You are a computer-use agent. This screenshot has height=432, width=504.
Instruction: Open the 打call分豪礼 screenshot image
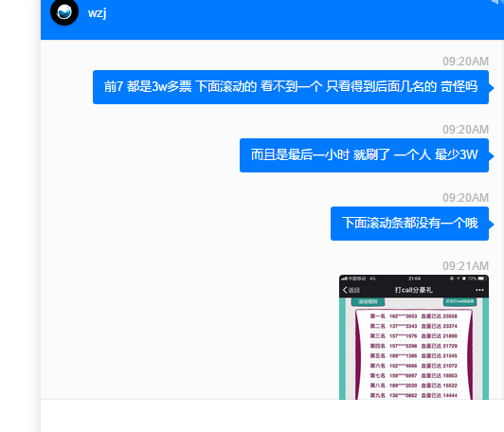tap(414, 337)
